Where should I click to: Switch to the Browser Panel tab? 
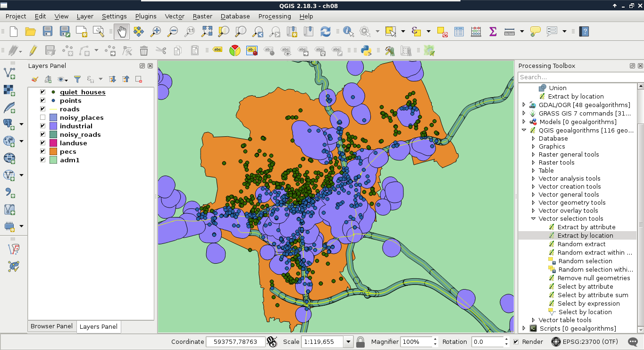point(51,326)
